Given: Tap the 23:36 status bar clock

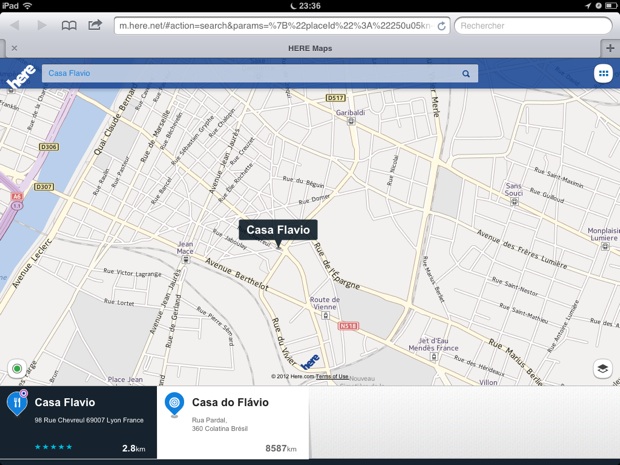Looking at the screenshot, I should [x=310, y=6].
